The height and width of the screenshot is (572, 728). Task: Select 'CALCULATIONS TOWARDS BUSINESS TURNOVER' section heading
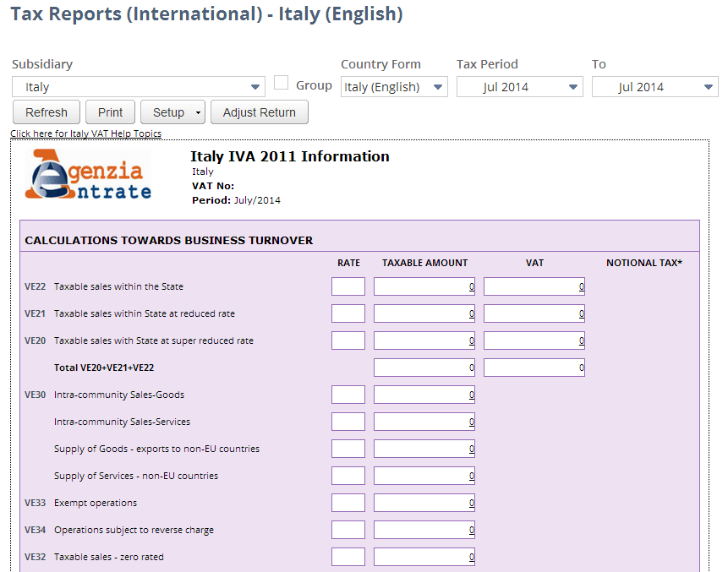pyautogui.click(x=169, y=240)
